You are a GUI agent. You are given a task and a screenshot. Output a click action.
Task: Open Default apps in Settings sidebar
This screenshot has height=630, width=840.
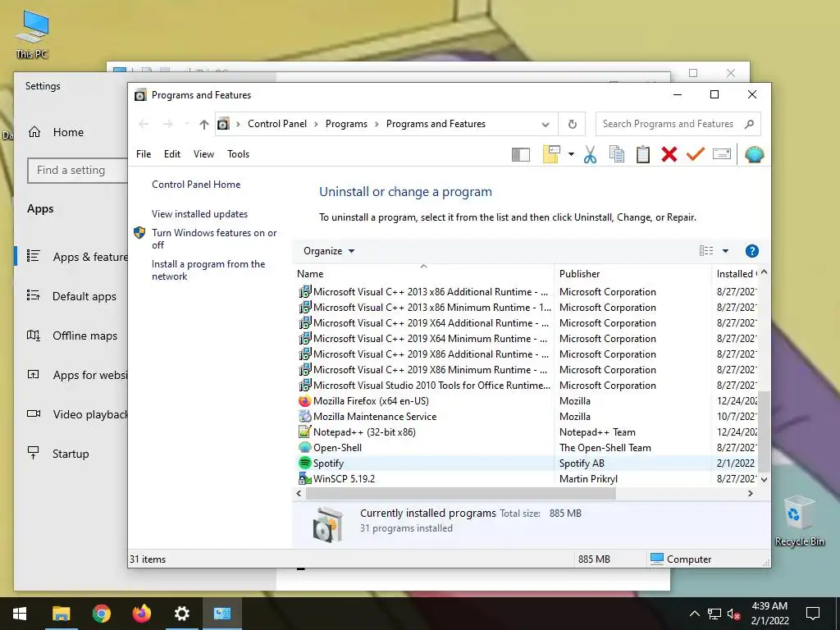[x=72, y=296]
